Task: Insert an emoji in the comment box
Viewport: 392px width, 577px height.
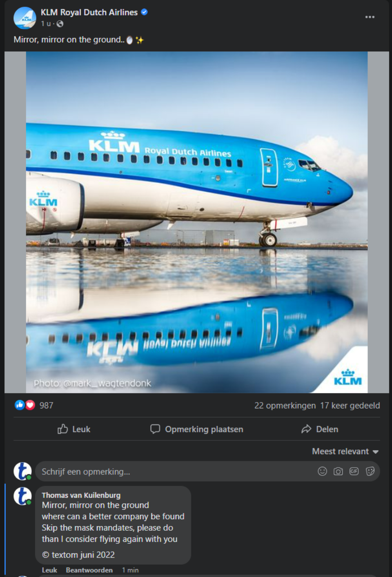Action: coord(322,471)
